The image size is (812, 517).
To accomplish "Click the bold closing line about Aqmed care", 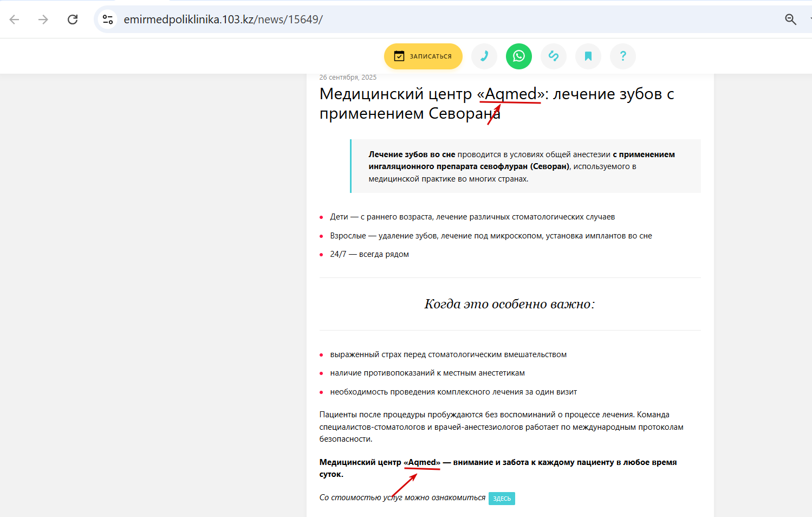I will pyautogui.click(x=498, y=468).
